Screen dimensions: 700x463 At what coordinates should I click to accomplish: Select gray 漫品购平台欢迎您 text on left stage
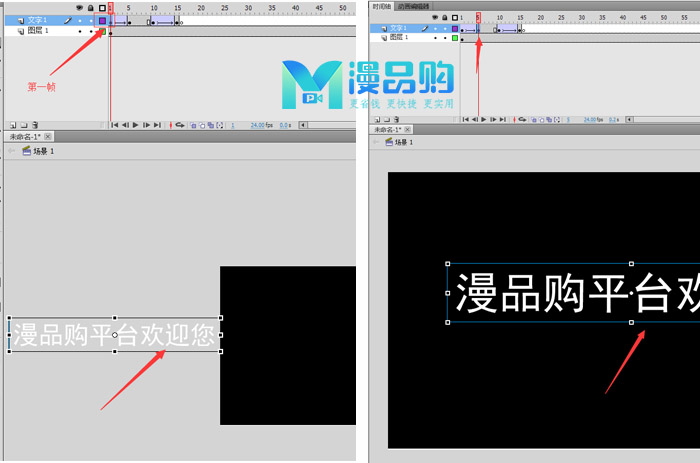(x=114, y=335)
